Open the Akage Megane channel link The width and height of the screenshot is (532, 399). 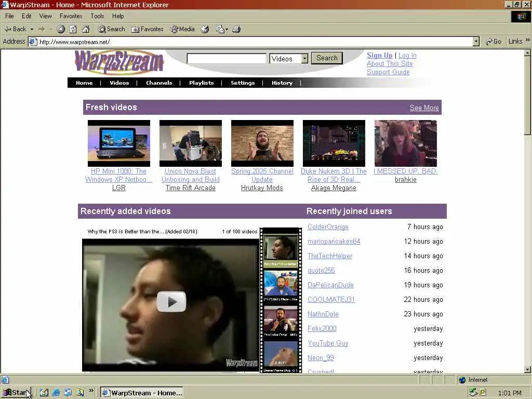click(x=334, y=188)
